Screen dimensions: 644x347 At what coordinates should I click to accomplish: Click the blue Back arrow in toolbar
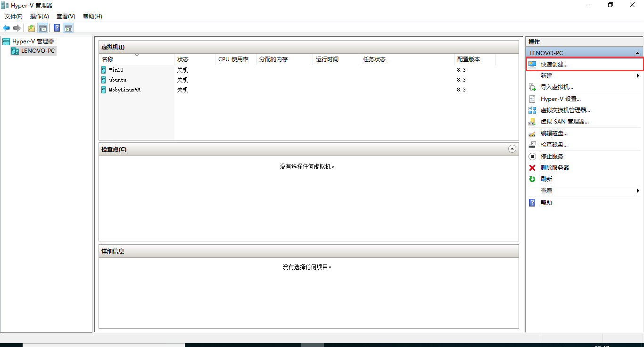tap(6, 28)
